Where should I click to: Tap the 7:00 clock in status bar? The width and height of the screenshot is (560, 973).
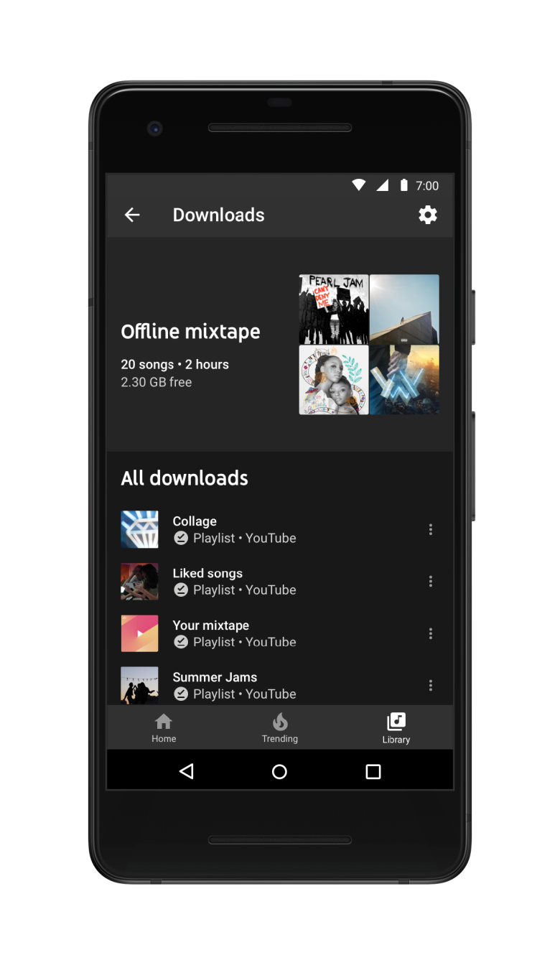427,186
